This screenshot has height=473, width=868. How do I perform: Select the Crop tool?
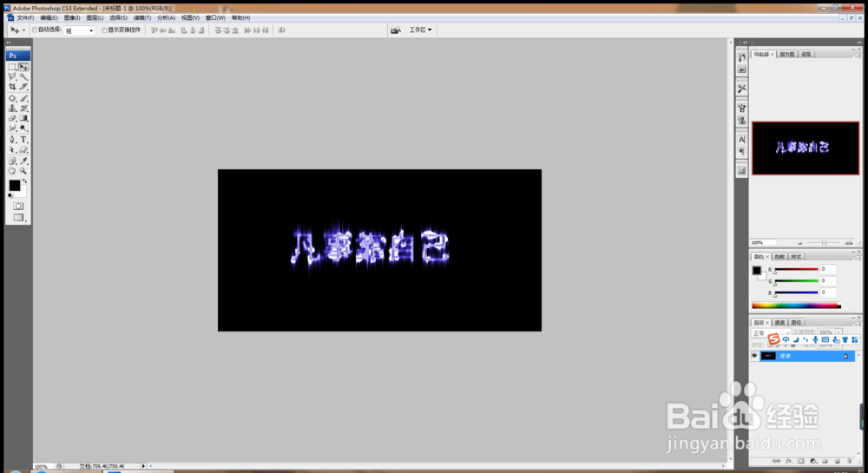point(12,87)
